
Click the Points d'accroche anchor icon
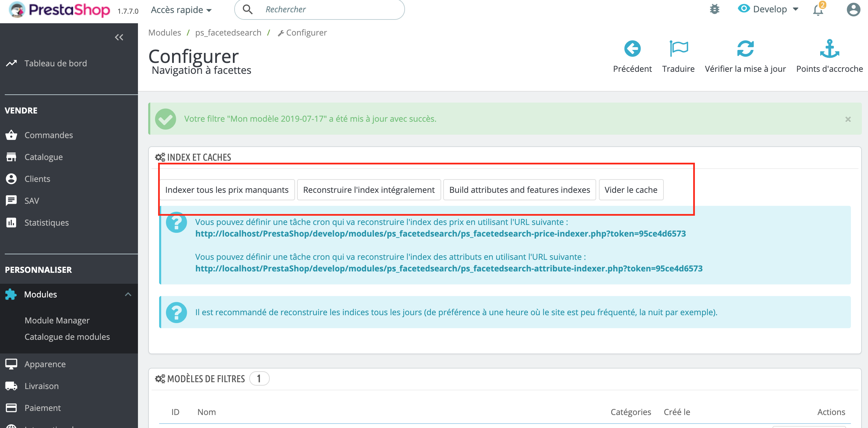click(x=829, y=49)
